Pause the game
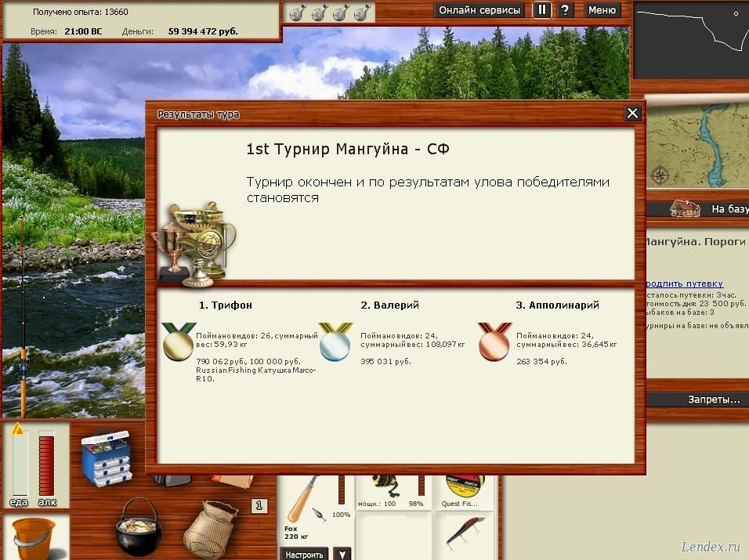The width and height of the screenshot is (749, 560). [541, 10]
